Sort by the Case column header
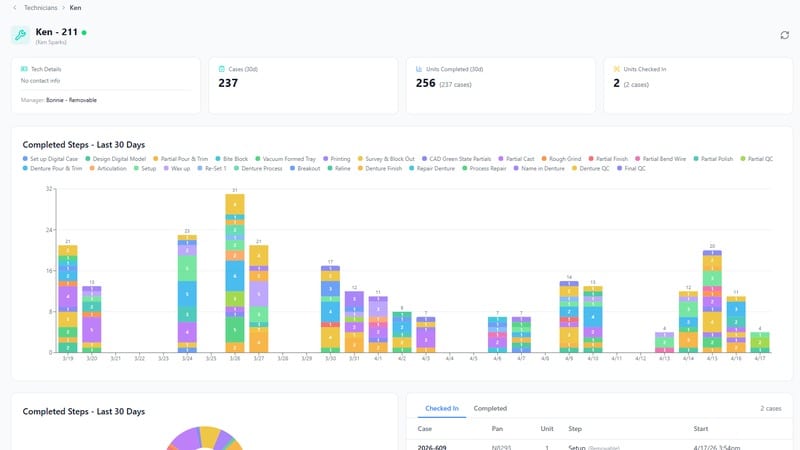This screenshot has height=450, width=800. click(x=424, y=429)
